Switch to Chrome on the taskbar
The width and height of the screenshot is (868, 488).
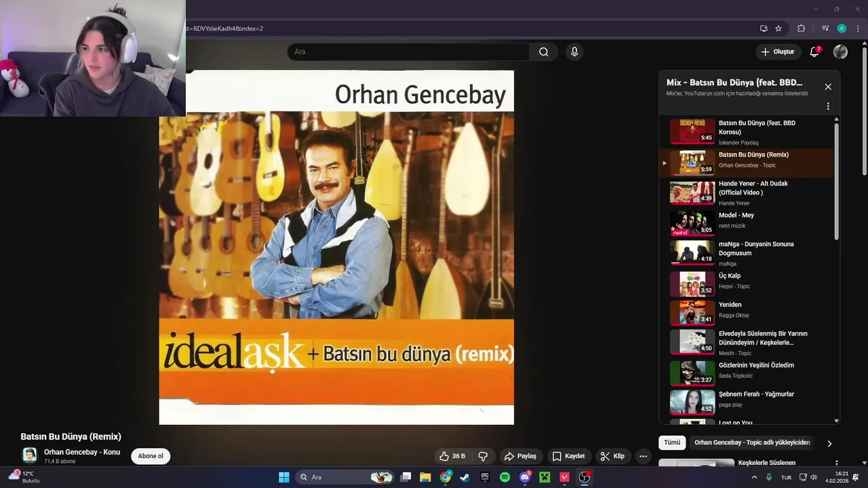click(446, 477)
